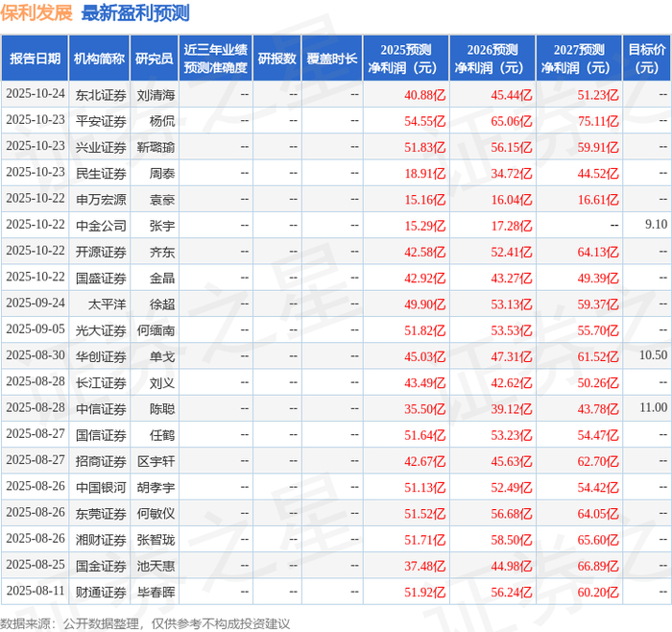Select the 机构简称 column header

tap(99, 59)
